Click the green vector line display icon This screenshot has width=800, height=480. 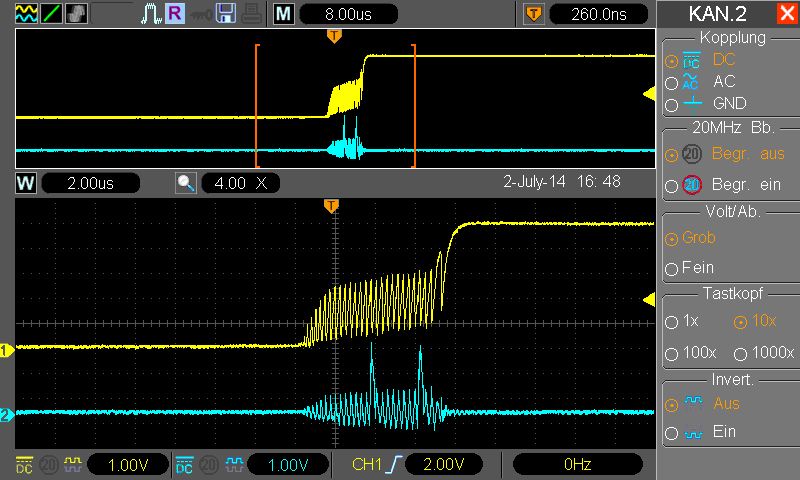[x=51, y=13]
